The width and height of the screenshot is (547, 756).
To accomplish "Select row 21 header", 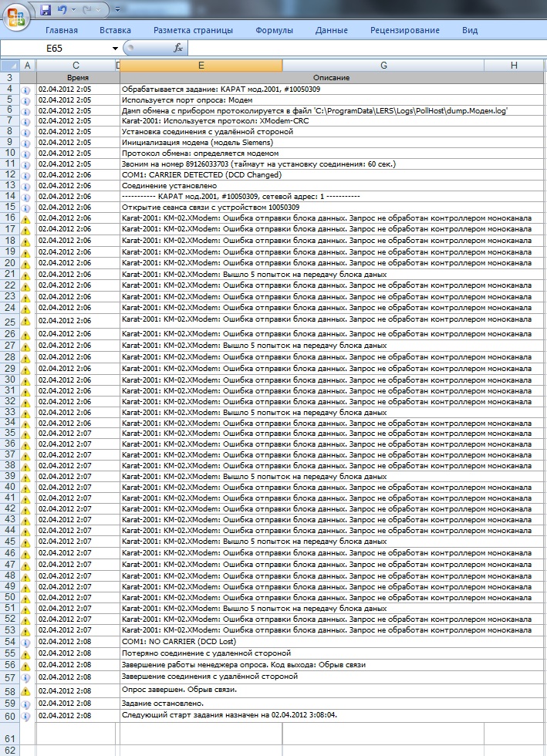I will point(10,274).
